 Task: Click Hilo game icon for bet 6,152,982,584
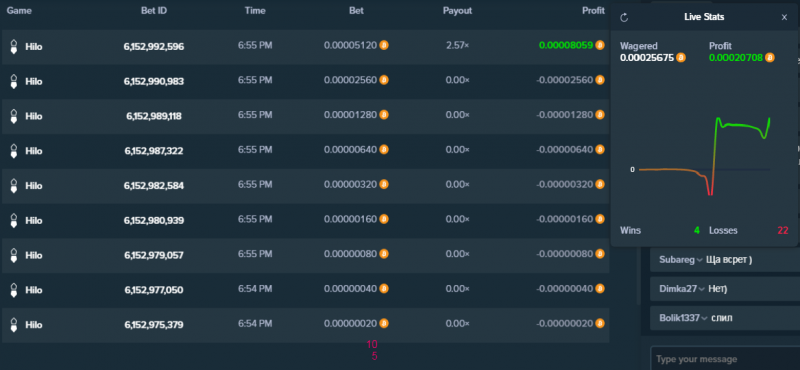14,186
